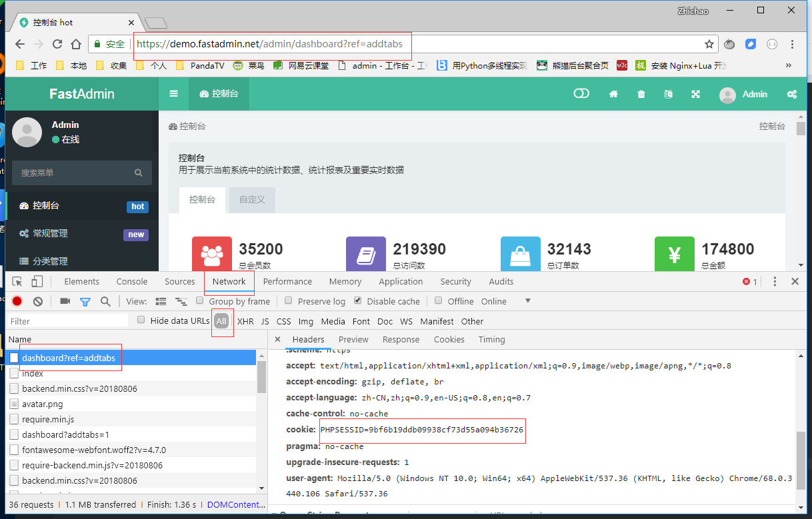The height and width of the screenshot is (519, 812).
Task: Check Hide data URLs checkbox
Action: [141, 320]
